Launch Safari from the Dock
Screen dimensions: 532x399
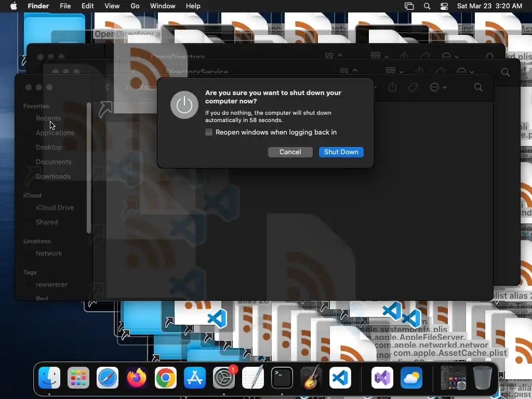(x=108, y=378)
